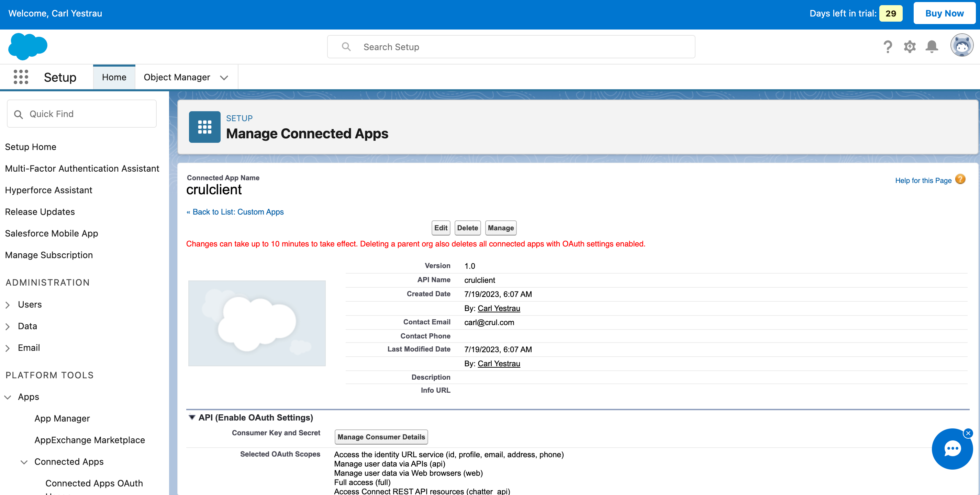The image size is (980, 495).
Task: Click the Manage button
Action: 501,228
